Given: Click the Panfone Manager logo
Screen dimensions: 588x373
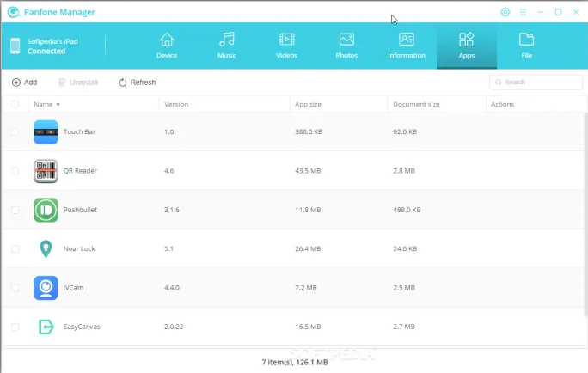Looking at the screenshot, I should (14, 12).
